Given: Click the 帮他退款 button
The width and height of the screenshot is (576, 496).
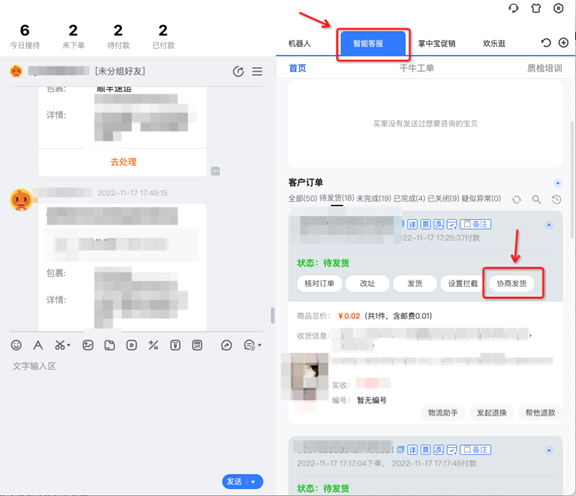Looking at the screenshot, I should click(x=540, y=413).
